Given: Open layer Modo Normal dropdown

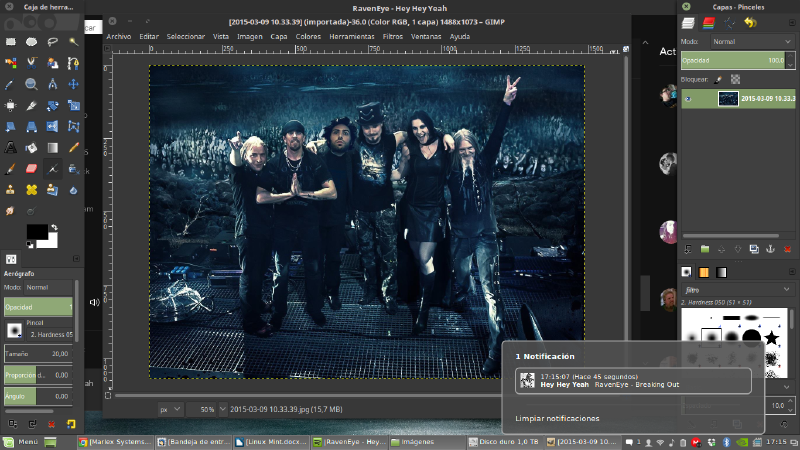Looking at the screenshot, I should 752,42.
